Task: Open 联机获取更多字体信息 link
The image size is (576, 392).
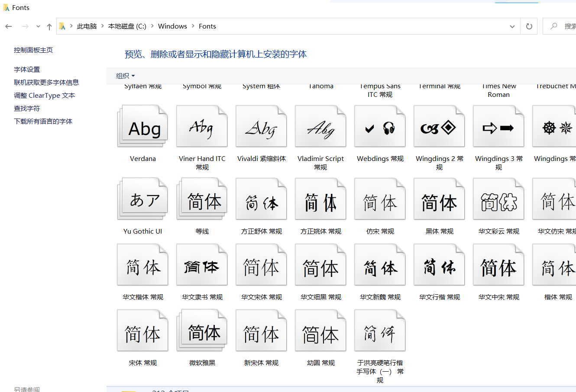Action: pyautogui.click(x=46, y=83)
